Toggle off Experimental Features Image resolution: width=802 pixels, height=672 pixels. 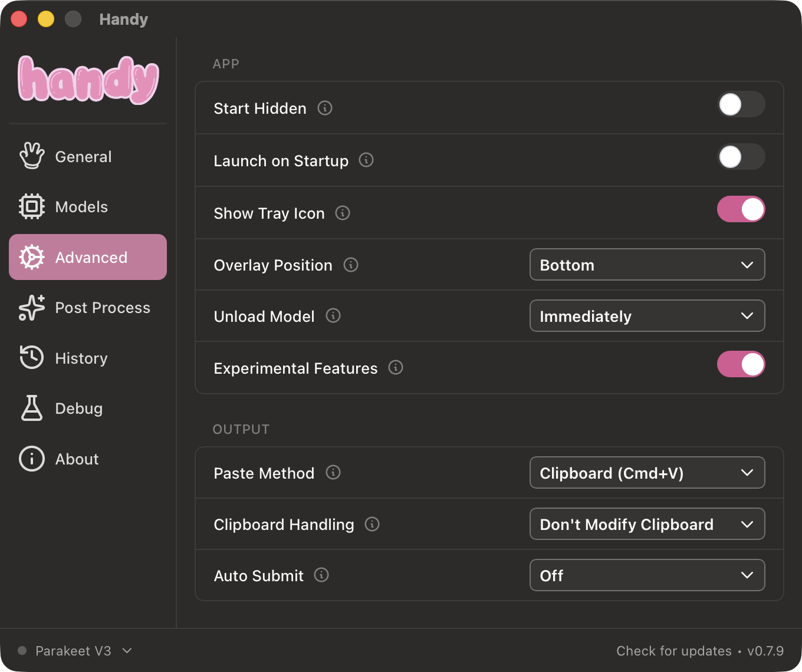[x=741, y=364]
